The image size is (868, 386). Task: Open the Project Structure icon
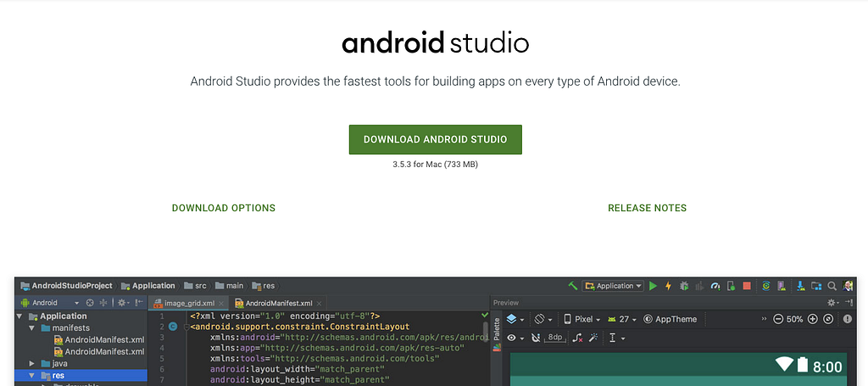point(816,286)
